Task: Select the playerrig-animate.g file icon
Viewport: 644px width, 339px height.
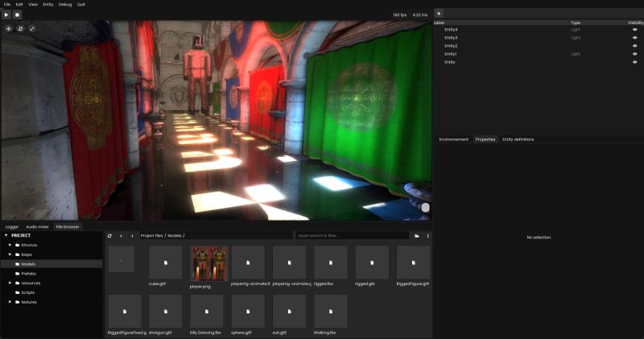Action: (x=289, y=263)
